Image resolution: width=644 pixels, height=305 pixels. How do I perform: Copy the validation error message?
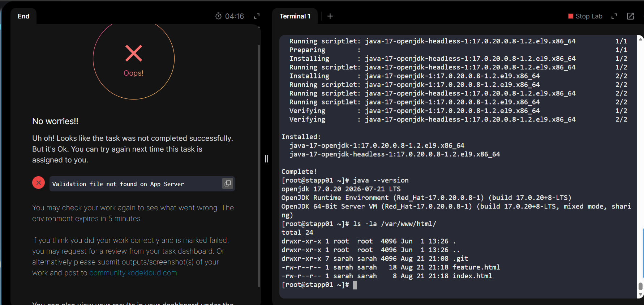tap(227, 183)
